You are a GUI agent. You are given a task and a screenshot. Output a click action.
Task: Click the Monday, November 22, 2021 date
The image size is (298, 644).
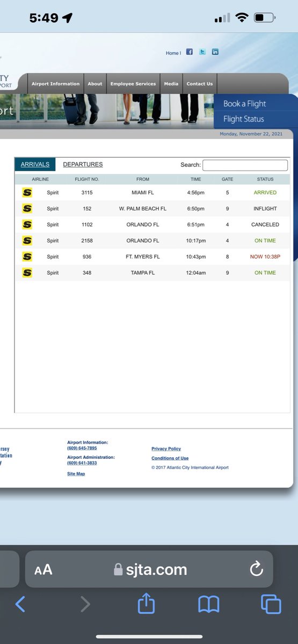pos(252,134)
